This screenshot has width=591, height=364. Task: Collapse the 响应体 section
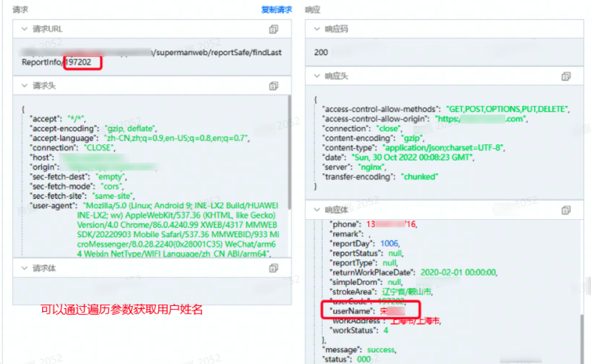(x=317, y=210)
